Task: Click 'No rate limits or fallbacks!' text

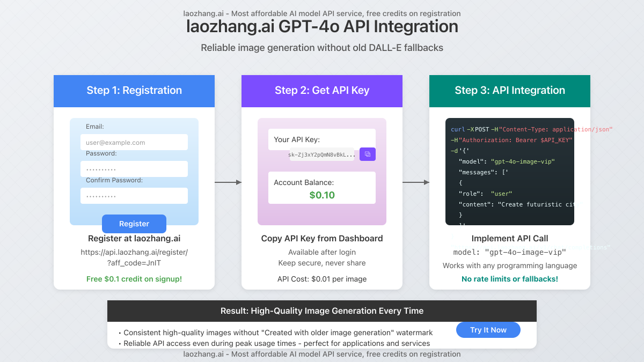Action: 510,279
